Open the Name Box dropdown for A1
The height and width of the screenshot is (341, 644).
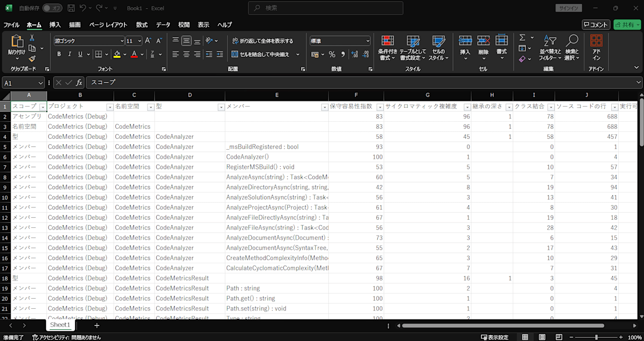pyautogui.click(x=41, y=83)
